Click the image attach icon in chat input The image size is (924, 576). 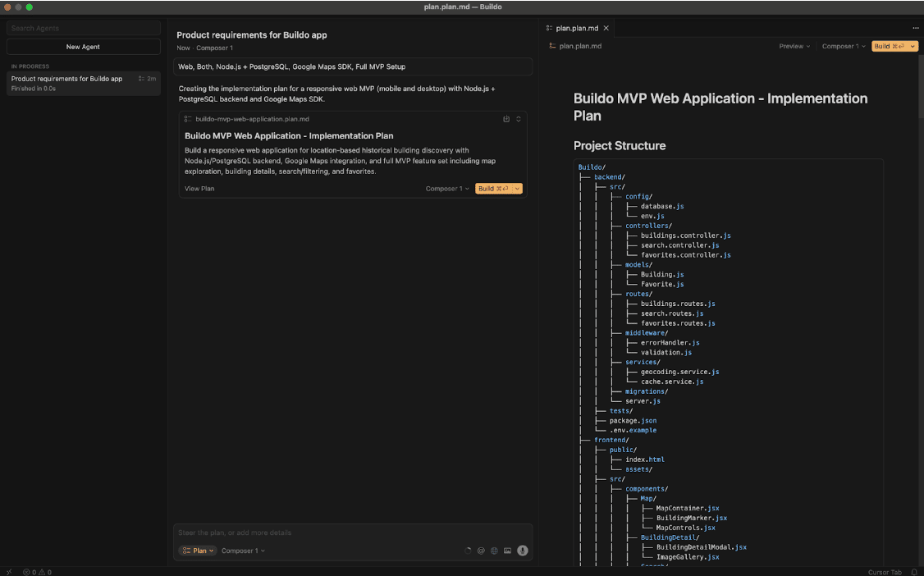tap(507, 551)
